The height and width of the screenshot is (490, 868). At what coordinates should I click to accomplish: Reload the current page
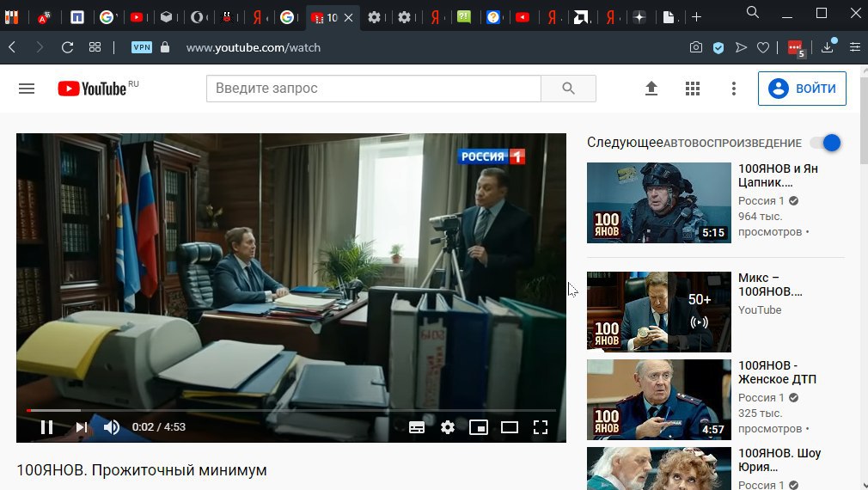tap(68, 47)
